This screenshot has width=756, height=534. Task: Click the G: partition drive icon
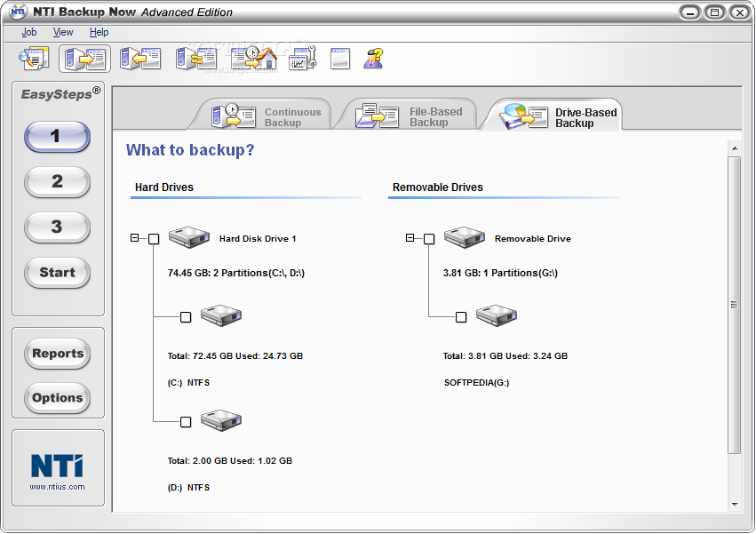(x=497, y=315)
